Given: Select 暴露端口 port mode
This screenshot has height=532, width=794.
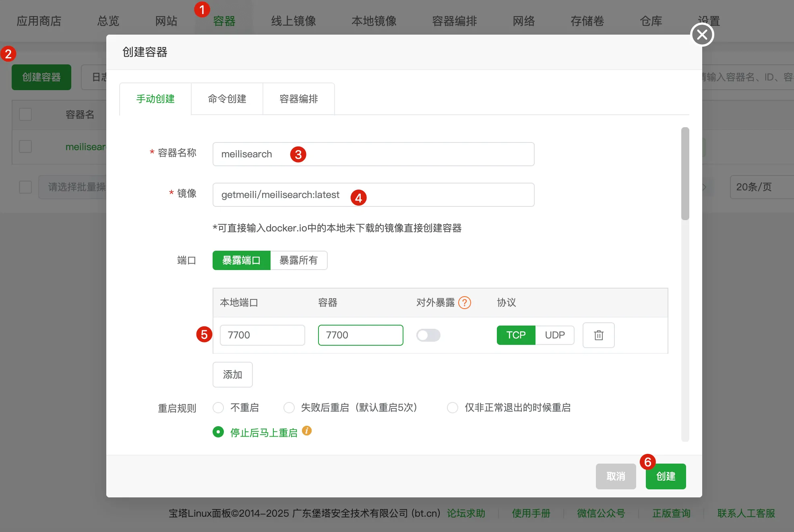Looking at the screenshot, I should pos(242,260).
